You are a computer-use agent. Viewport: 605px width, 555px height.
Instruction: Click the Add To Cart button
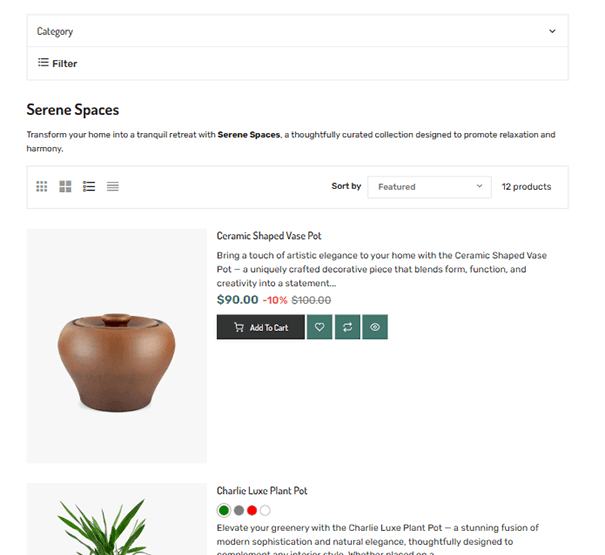tap(261, 327)
